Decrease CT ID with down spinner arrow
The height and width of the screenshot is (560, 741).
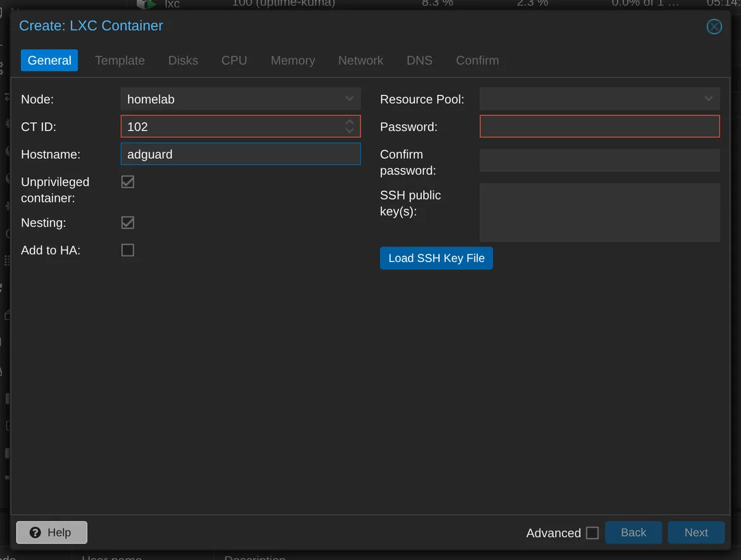[x=349, y=131]
